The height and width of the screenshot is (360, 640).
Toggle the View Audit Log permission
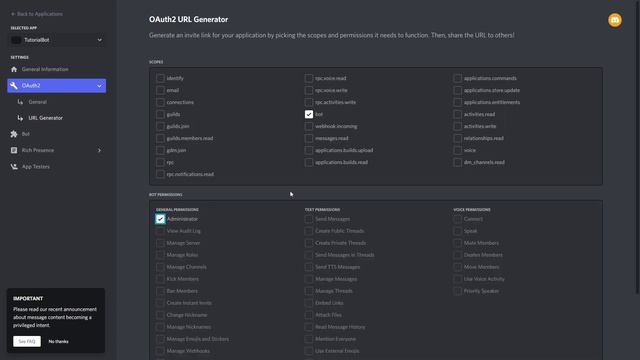[160, 231]
